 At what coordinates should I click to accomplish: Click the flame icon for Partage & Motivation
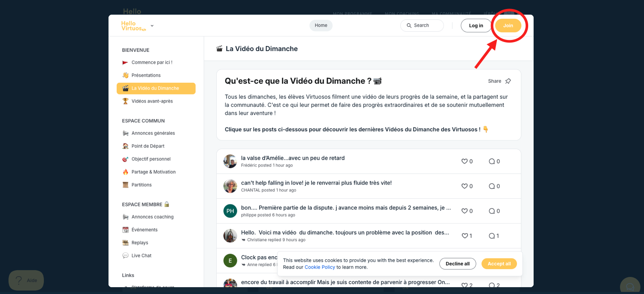(x=125, y=172)
